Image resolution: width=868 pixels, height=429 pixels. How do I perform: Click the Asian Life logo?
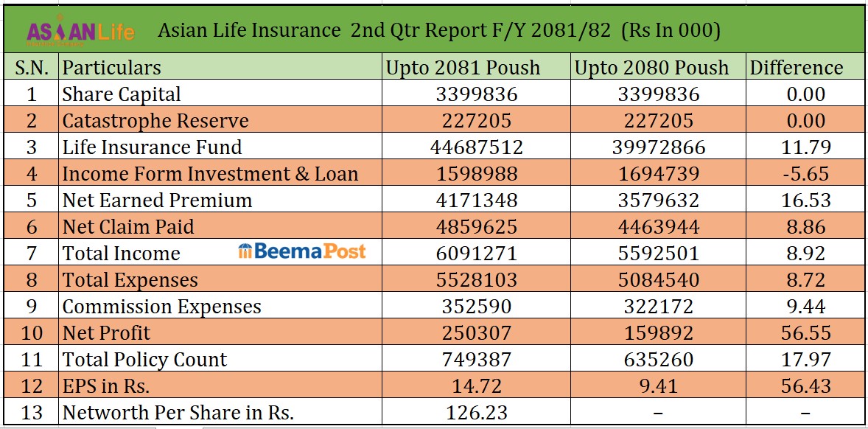[x=81, y=32]
